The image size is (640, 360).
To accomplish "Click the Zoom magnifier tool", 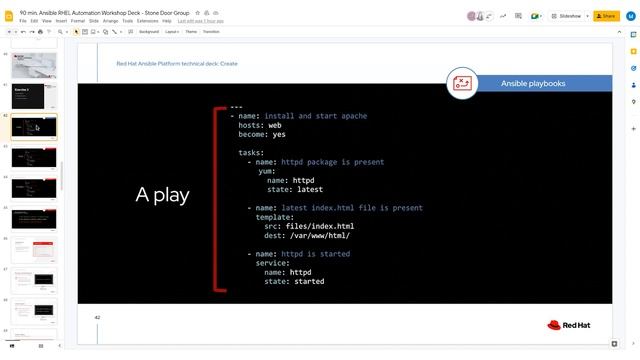I will click(x=60, y=31).
